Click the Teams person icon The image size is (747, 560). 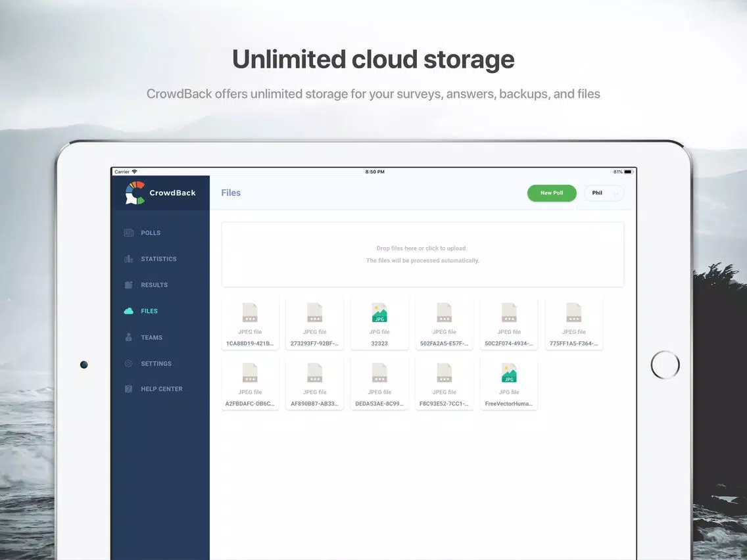tap(129, 337)
